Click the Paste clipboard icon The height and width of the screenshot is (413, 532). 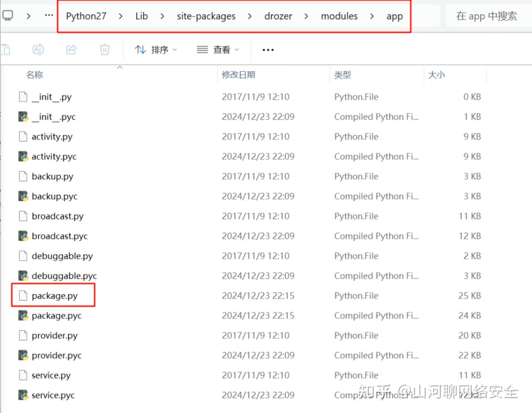pos(6,49)
